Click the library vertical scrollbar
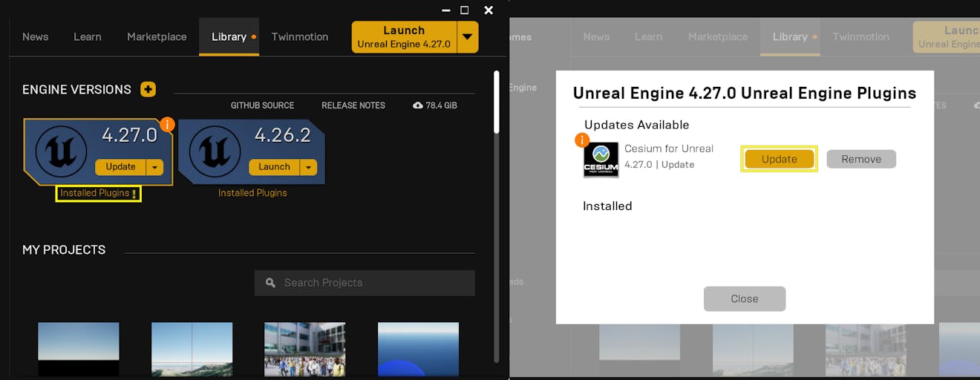 coord(496,102)
